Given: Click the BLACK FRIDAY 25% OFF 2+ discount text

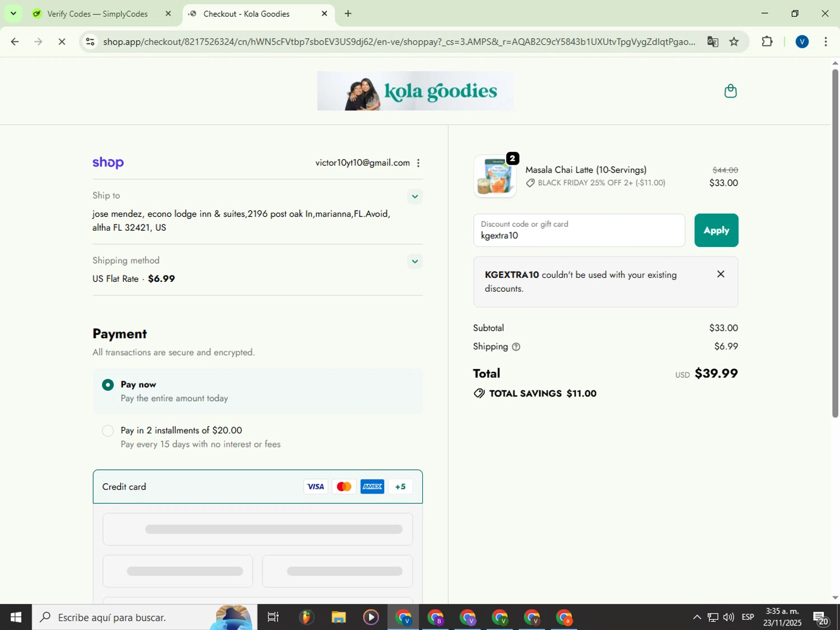Looking at the screenshot, I should coord(601,183).
